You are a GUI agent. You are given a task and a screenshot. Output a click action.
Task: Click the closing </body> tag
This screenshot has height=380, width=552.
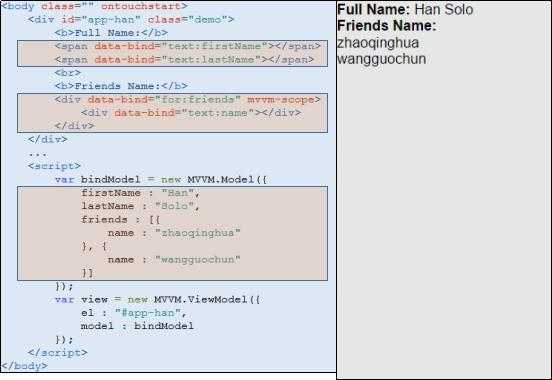coord(24,366)
